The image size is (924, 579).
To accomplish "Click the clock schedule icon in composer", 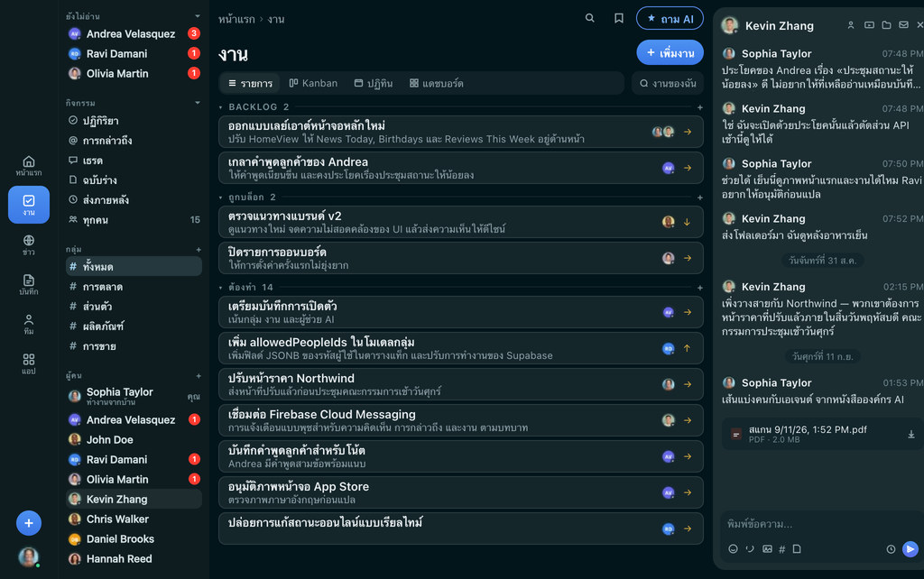I will coord(891,549).
